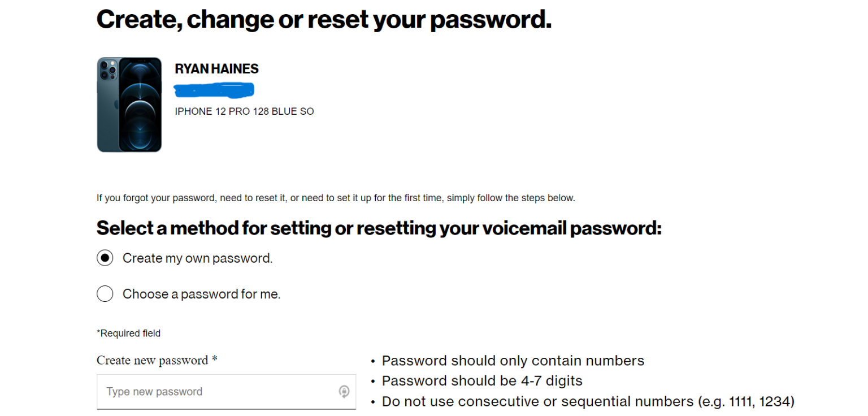Select the Choose a password for me option
This screenshot has height=416, width=868.
(x=105, y=293)
